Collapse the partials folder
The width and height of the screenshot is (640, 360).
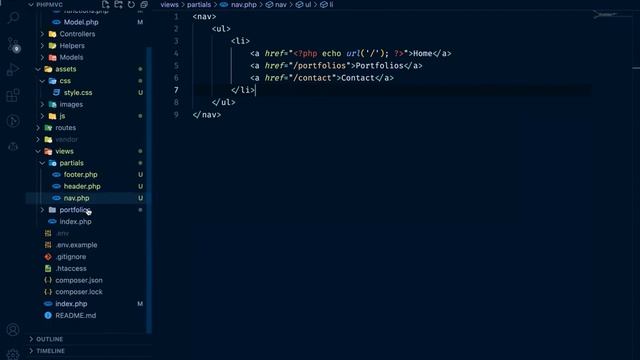click(x=42, y=163)
